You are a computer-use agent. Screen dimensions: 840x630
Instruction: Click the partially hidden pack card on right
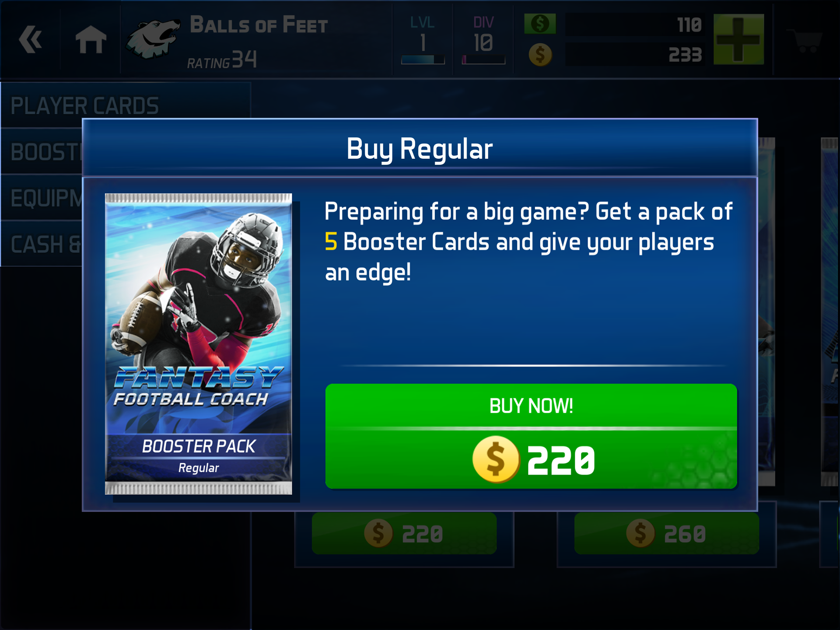pos(830,311)
